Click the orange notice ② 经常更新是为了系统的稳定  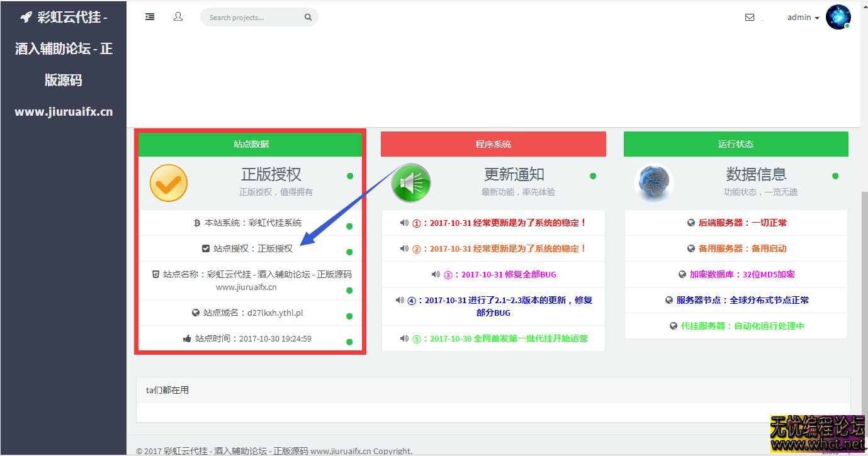(x=500, y=248)
